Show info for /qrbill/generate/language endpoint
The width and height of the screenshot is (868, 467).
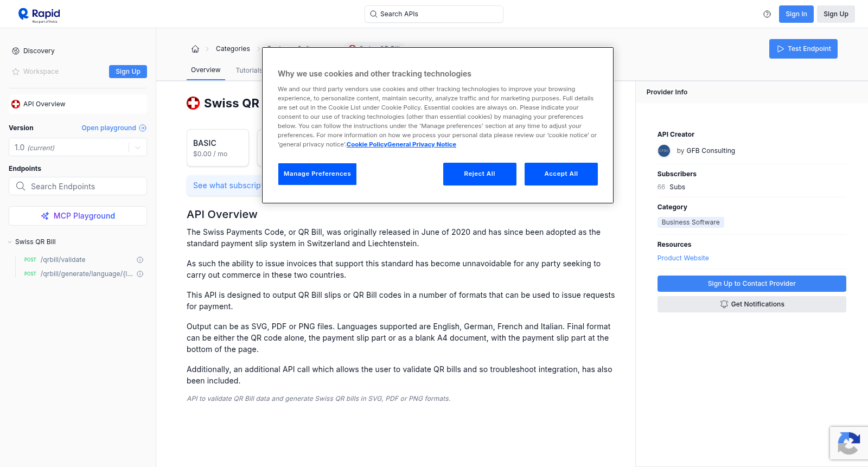[140, 274]
